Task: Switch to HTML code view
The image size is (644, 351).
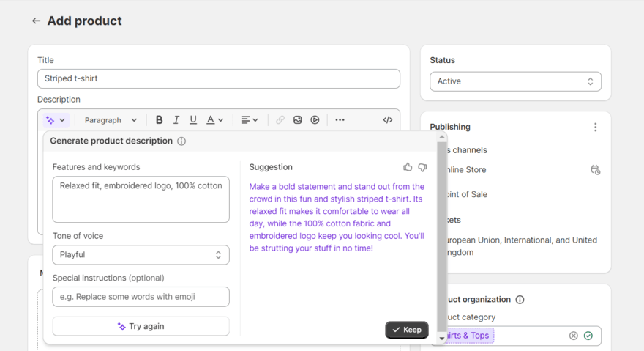Action: click(387, 119)
